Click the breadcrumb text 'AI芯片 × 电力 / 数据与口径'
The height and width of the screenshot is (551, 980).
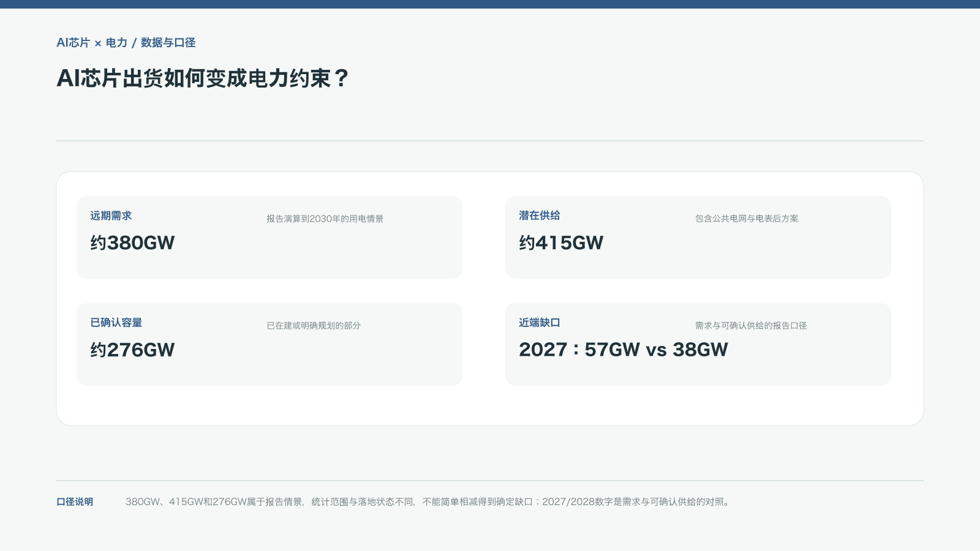[x=126, y=43]
